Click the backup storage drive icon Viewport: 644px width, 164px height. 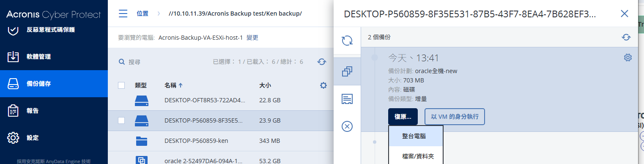(14, 84)
